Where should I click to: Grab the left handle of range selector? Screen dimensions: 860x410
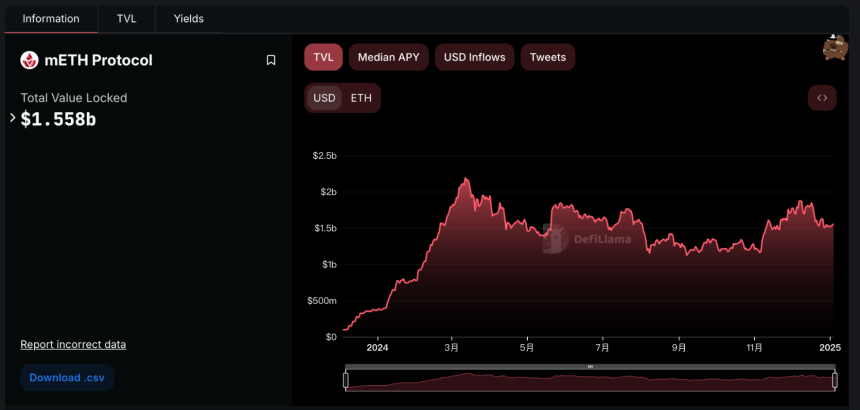coord(346,380)
